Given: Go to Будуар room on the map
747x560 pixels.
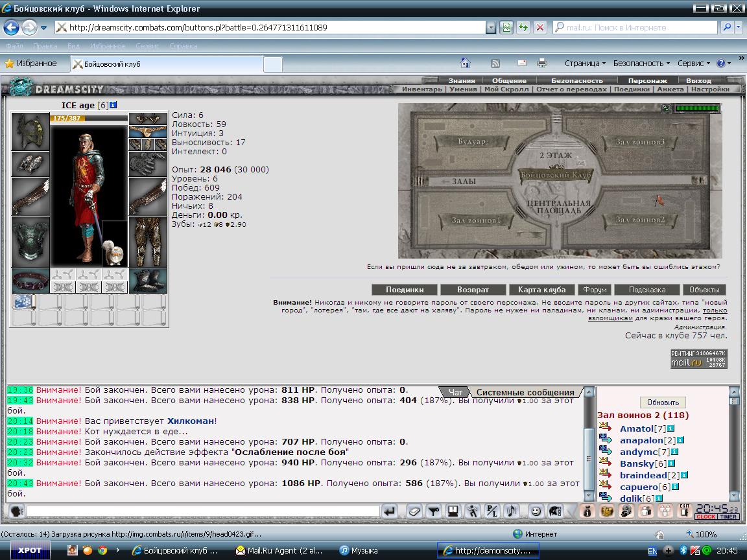Looking at the screenshot, I should pyautogui.click(x=471, y=141).
